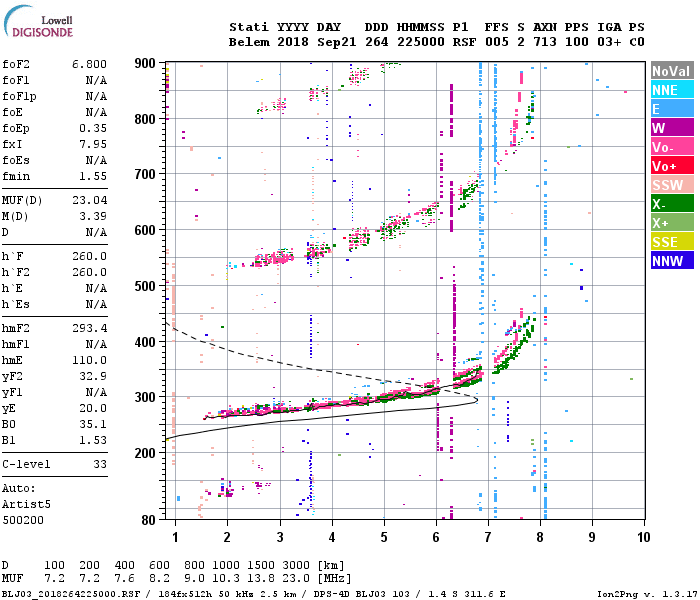The image size is (700, 600).
Task: Click the MUF 10.3 table value
Action: coord(225,579)
